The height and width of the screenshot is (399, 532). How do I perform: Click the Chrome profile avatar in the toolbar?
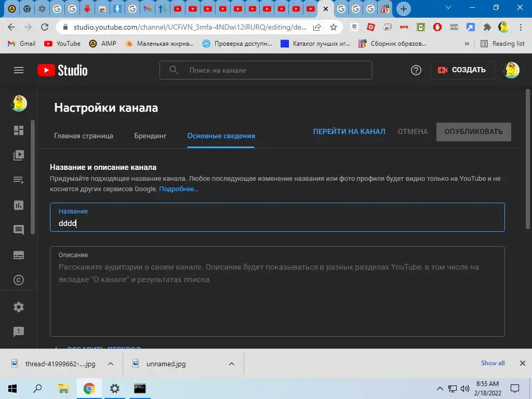tap(503, 27)
